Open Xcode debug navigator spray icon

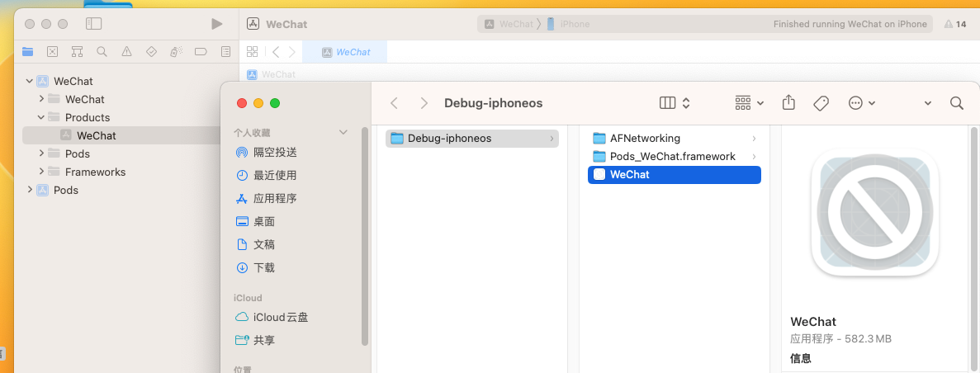176,52
